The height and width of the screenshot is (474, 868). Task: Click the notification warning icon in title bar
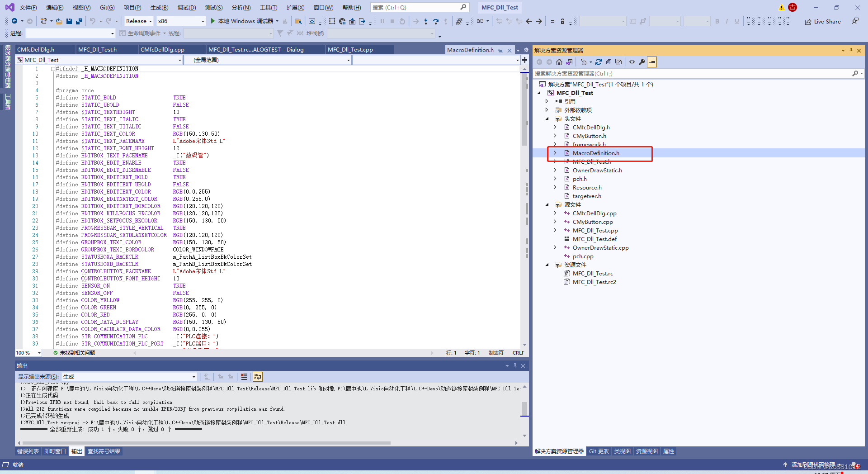[x=782, y=8]
